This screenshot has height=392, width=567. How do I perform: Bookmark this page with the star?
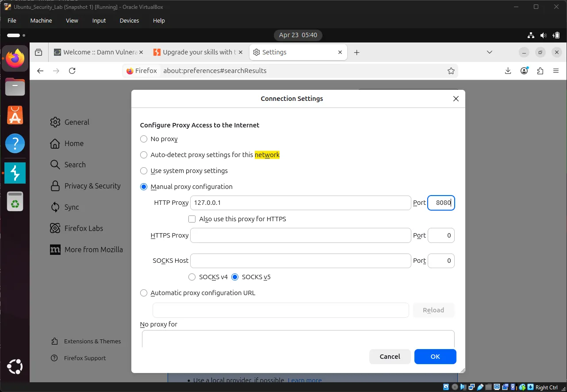pos(451,70)
